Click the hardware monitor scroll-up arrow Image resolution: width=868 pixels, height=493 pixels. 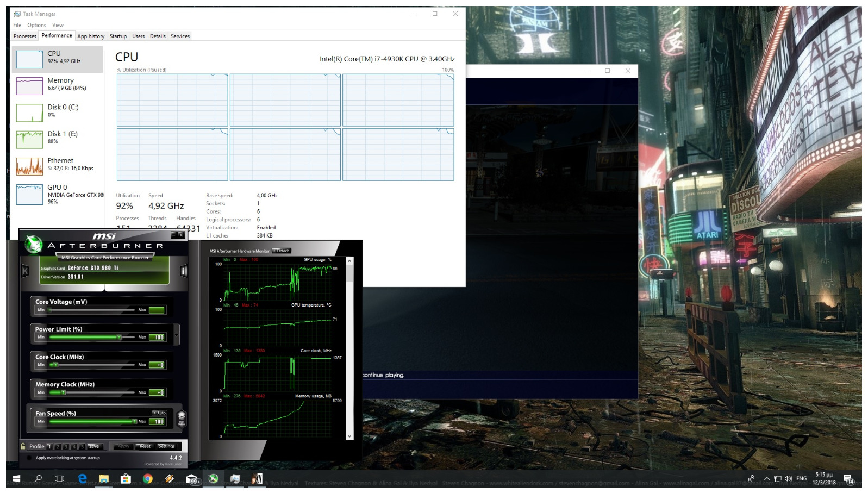(349, 261)
